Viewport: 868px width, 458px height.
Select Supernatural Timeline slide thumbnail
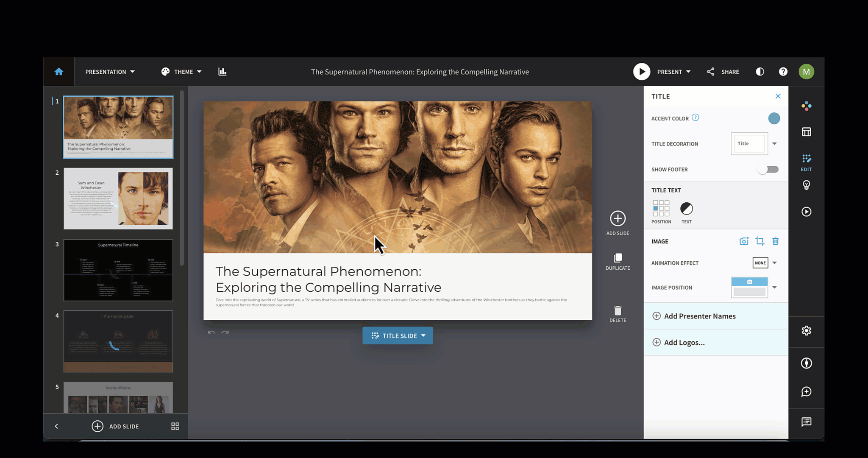(x=118, y=270)
